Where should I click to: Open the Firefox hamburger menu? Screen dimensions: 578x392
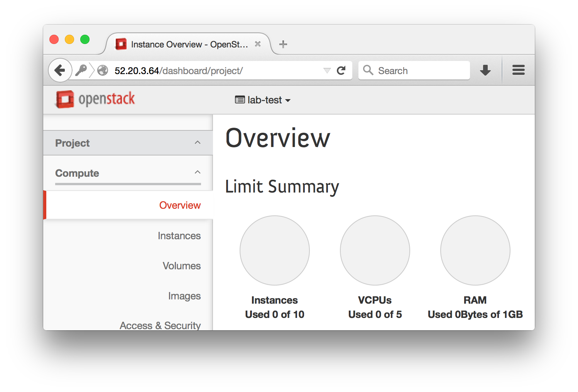point(518,70)
